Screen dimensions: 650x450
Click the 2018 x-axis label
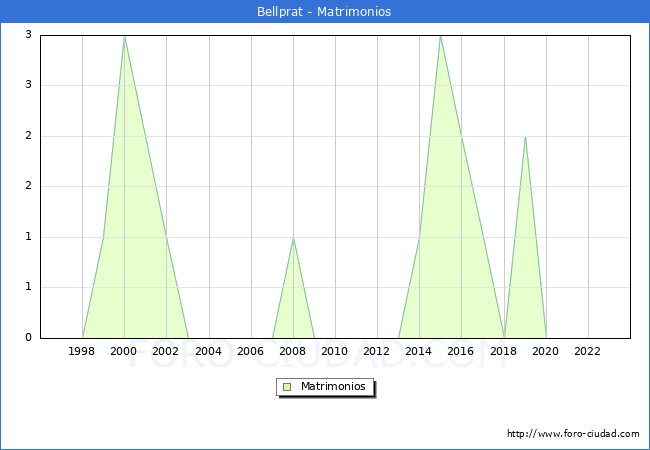tap(504, 351)
